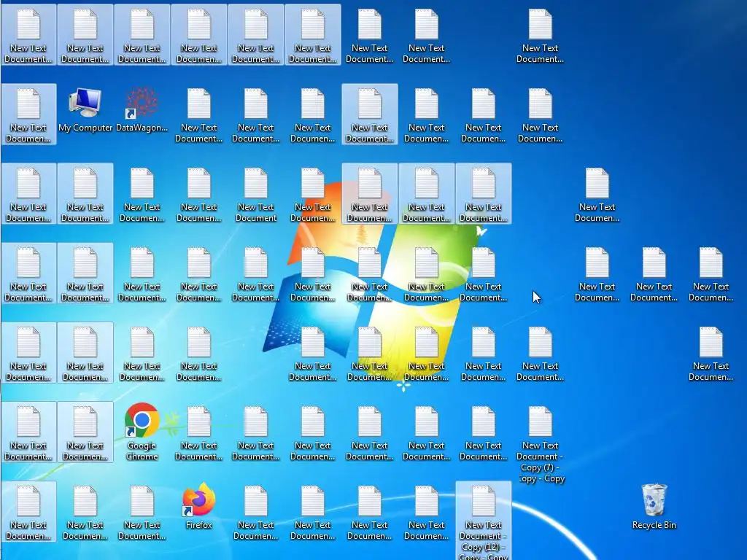
Task: Open the Recycle Bin icon
Action: [654, 506]
